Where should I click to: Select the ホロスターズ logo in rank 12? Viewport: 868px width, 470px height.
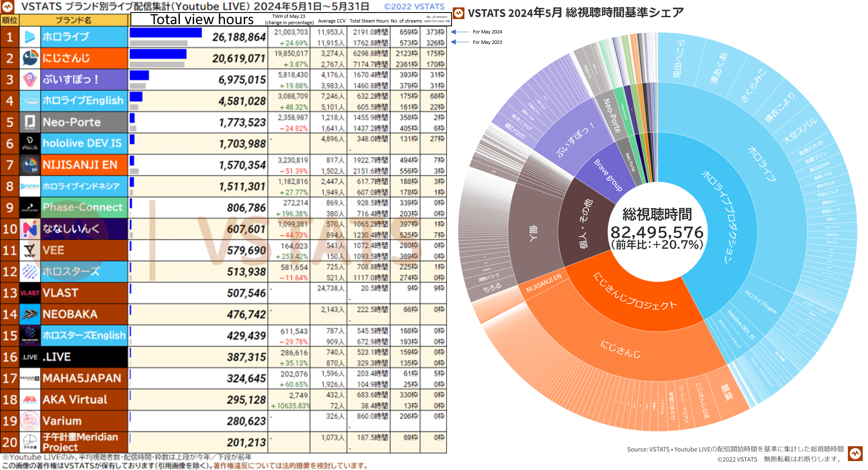pyautogui.click(x=30, y=271)
